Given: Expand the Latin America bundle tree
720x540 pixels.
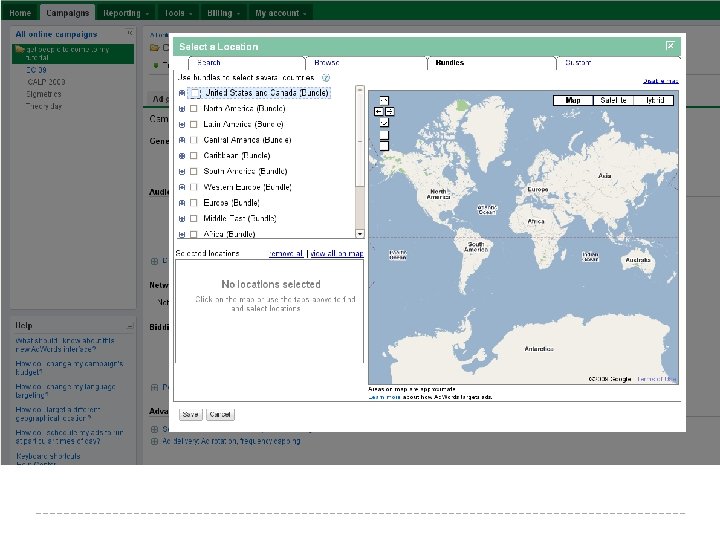Looking at the screenshot, I should click(x=182, y=124).
